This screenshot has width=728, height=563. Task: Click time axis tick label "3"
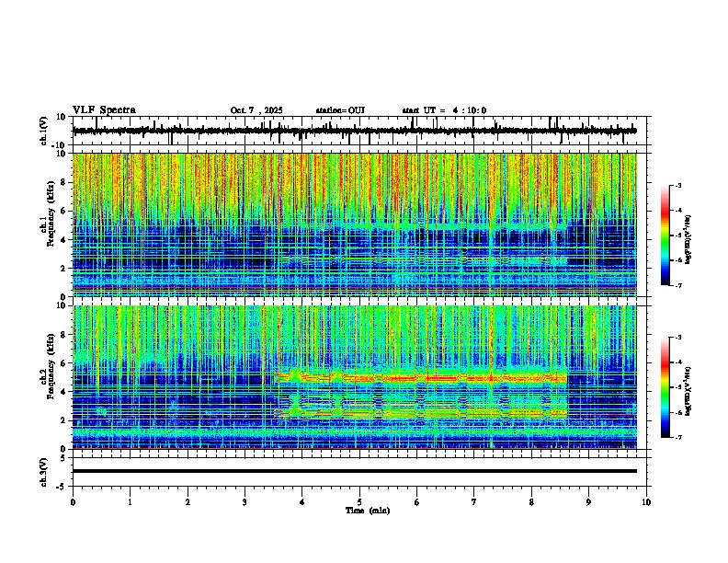245,502
